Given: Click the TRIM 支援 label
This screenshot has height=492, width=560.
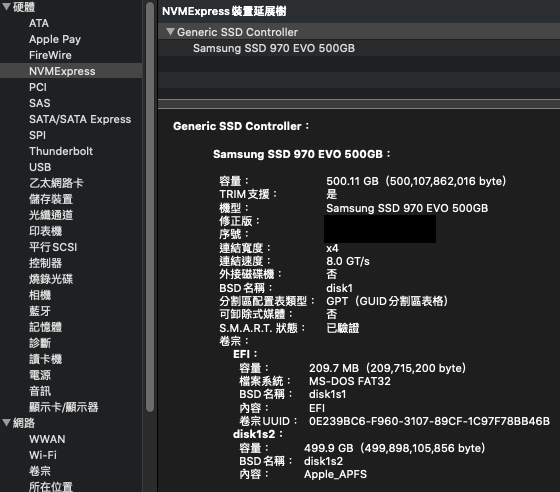Looking at the screenshot, I should (248, 194).
